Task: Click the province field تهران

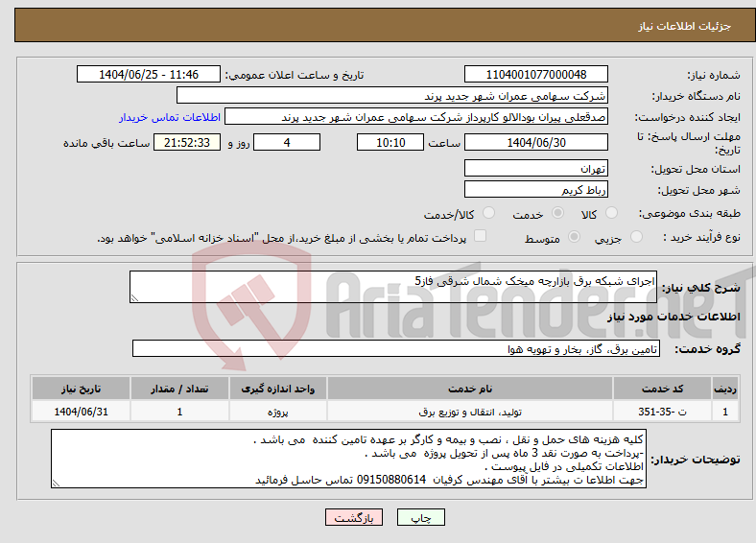Action: [535, 168]
